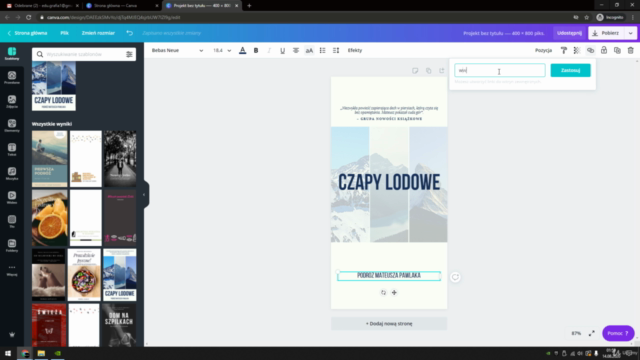Screen dimensions: 640x360
Task: Apply the link with Zastosuj button
Action: point(570,70)
